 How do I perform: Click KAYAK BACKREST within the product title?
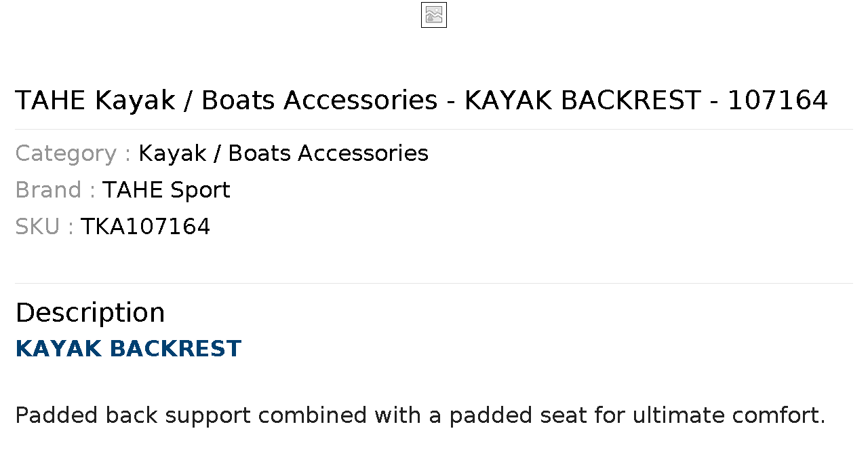[x=583, y=100]
